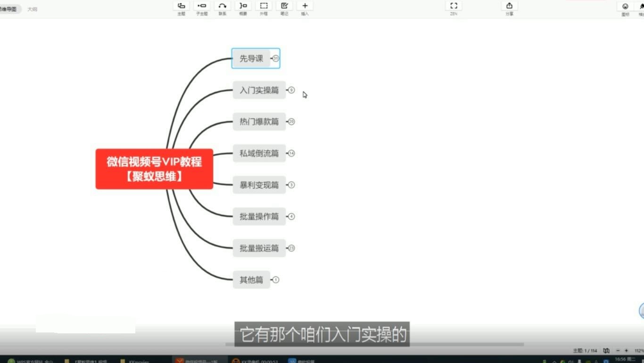Select the 私域倒流篇 topic node

tap(259, 153)
